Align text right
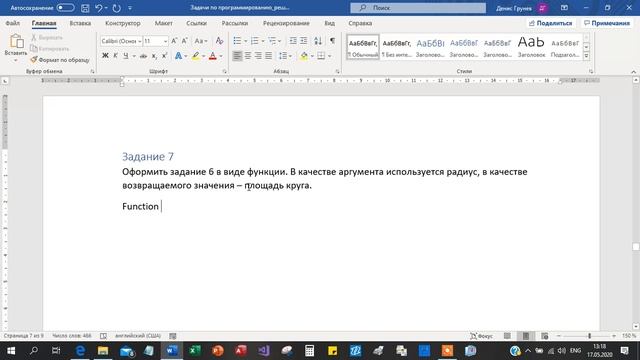This screenshot has height=360, width=640. click(x=258, y=56)
